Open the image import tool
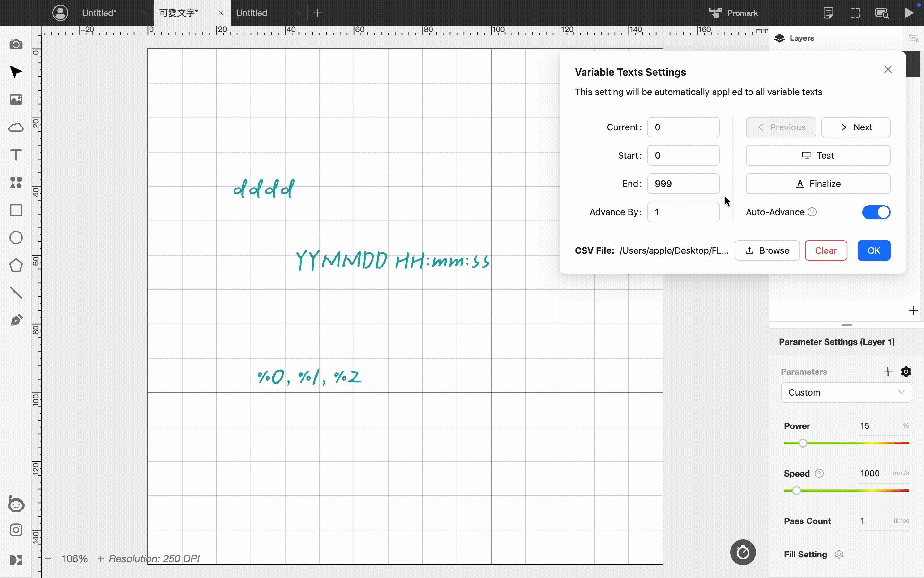 pyautogui.click(x=16, y=100)
